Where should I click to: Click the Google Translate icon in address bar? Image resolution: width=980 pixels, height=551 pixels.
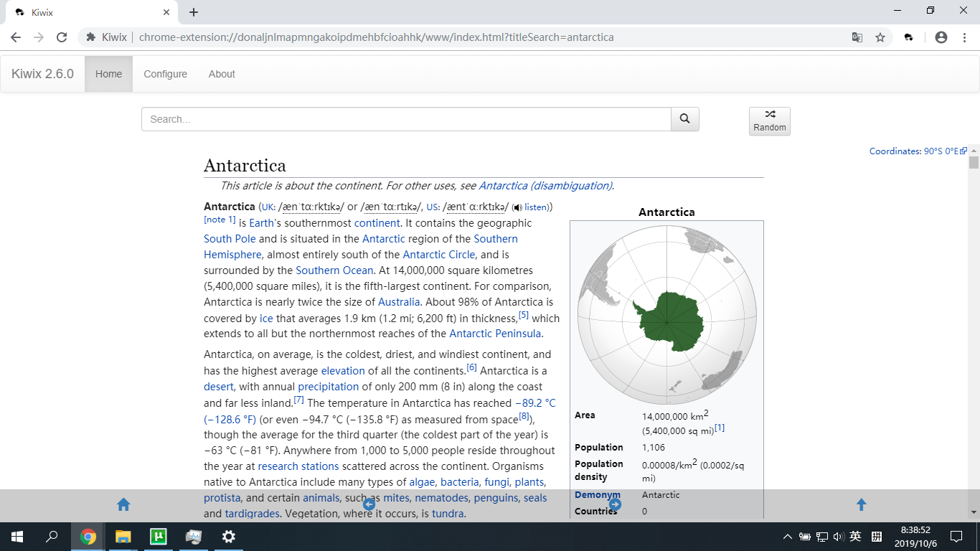857,37
